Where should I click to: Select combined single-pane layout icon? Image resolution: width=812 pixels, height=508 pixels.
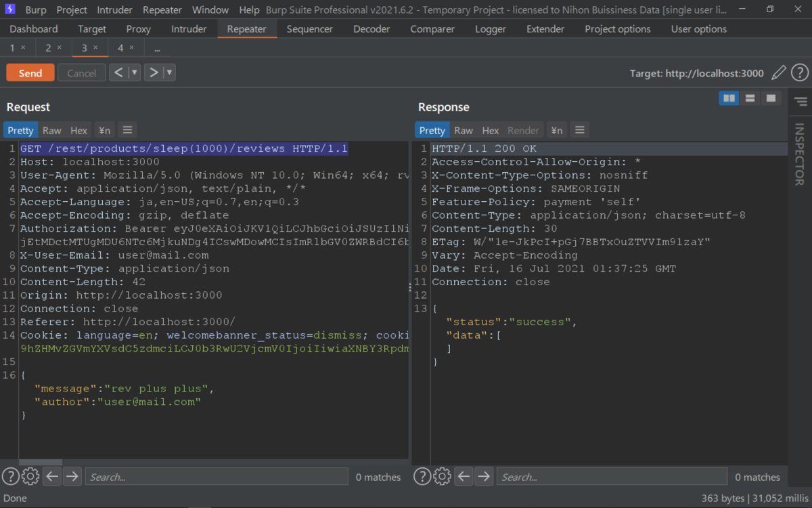(771, 98)
